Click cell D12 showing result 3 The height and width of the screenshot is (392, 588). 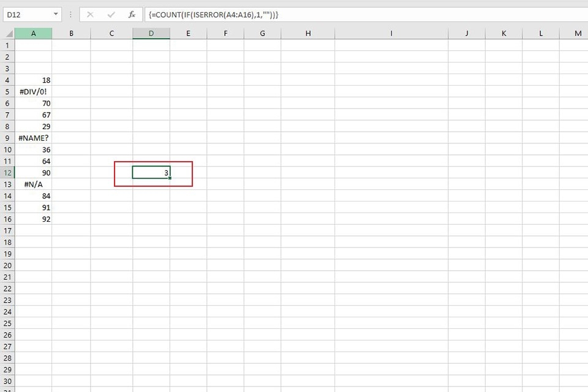pos(151,173)
